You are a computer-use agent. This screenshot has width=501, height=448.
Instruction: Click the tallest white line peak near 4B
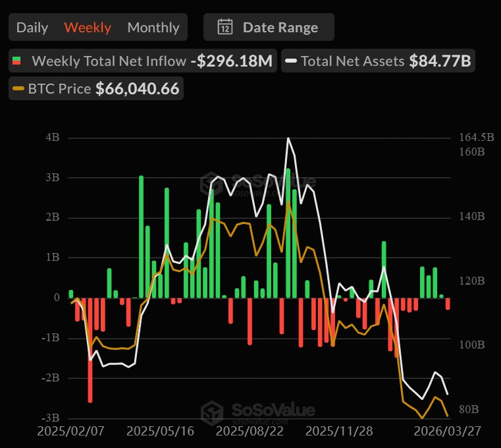pos(288,139)
